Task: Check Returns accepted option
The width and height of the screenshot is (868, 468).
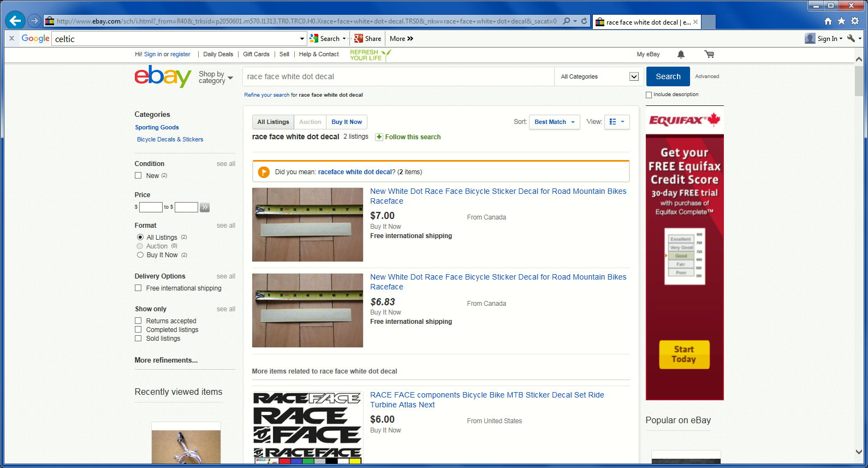Action: pos(138,321)
